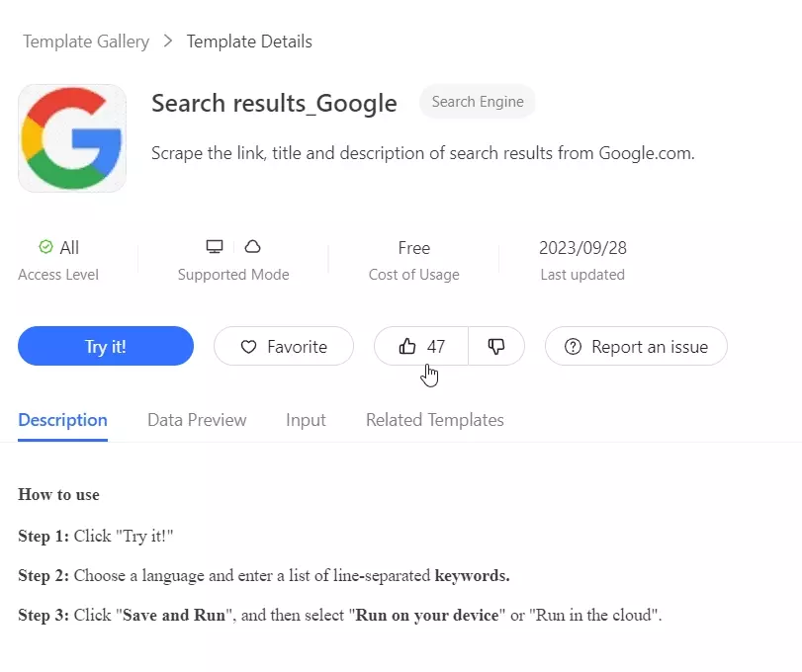The width and height of the screenshot is (802, 672).
Task: Click the green checkmark beside Access Level All
Action: click(x=45, y=248)
